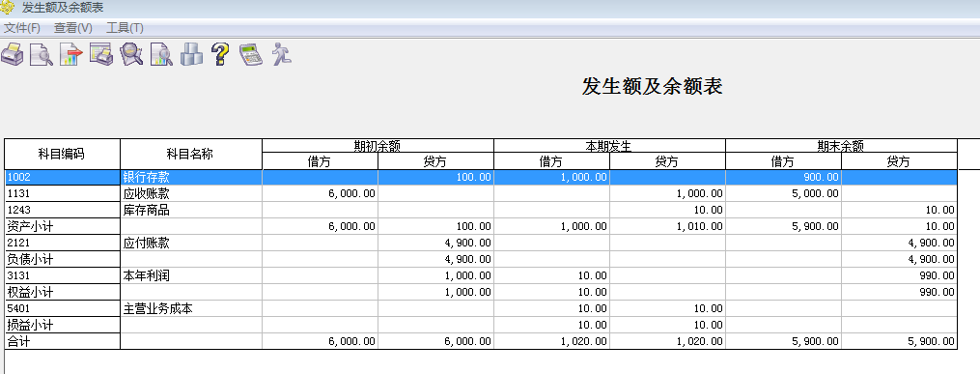Click 990.00 ending credit of 本年利润

[x=899, y=275]
